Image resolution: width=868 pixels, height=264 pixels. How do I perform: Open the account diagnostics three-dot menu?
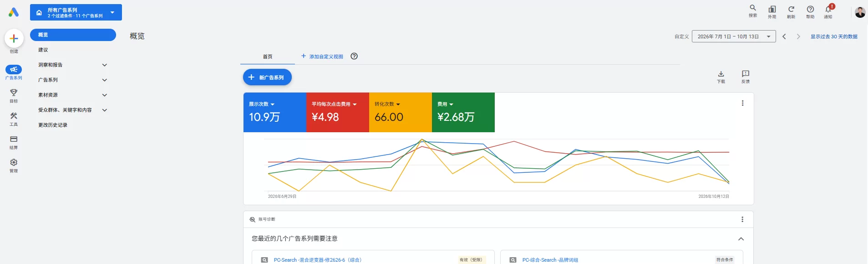click(742, 219)
